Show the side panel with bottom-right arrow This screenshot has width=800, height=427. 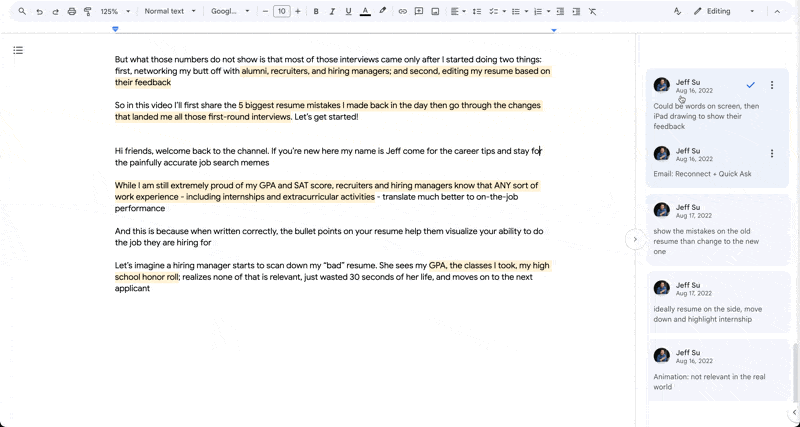click(x=794, y=412)
